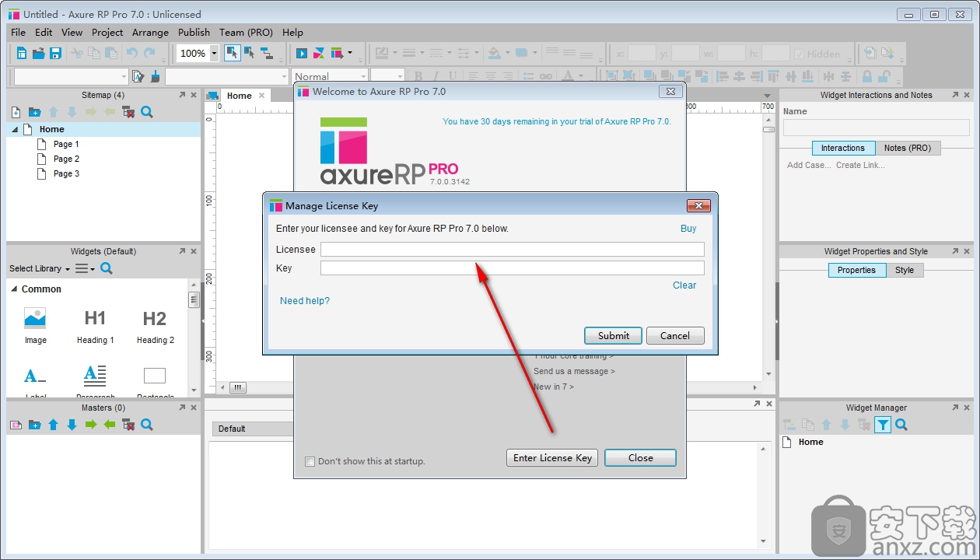Open the Select Library dropdown
The image size is (980, 560).
(x=40, y=268)
